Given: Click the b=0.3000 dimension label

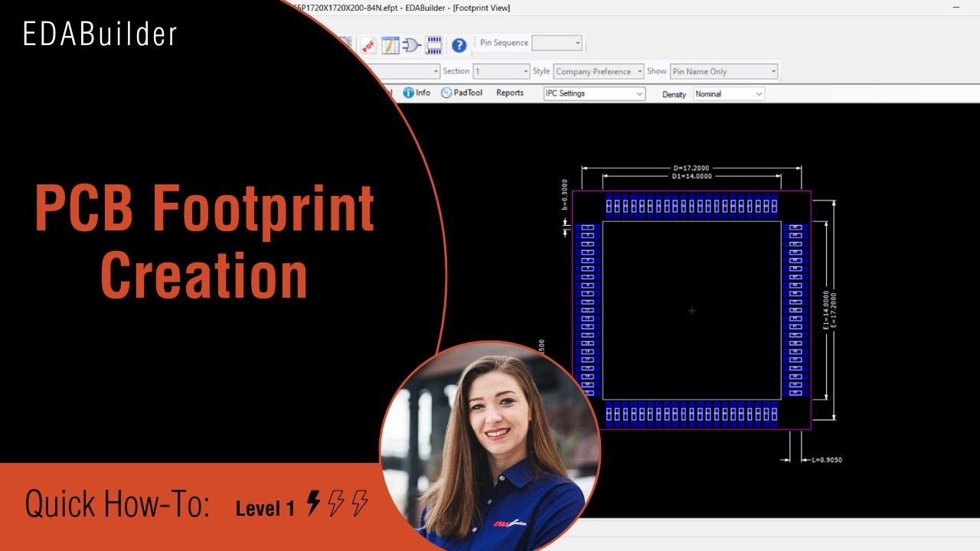Looking at the screenshot, I should tap(565, 194).
